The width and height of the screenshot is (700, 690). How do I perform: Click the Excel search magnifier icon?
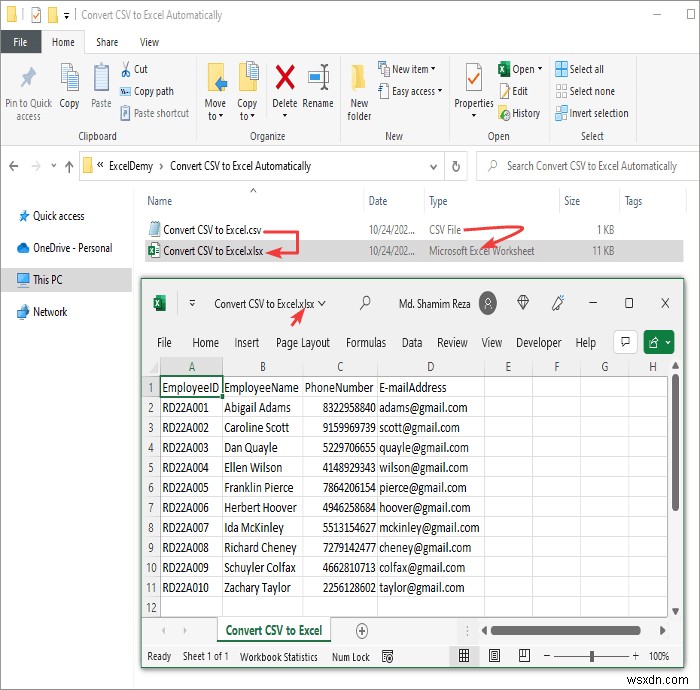365,303
